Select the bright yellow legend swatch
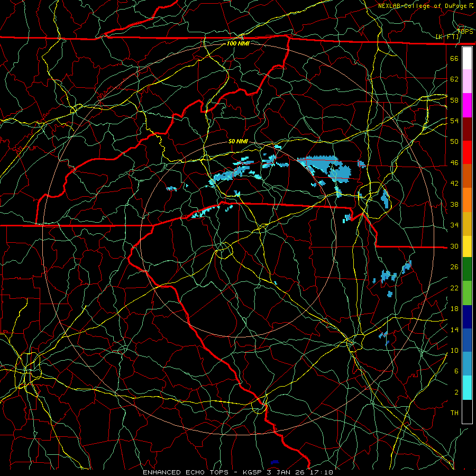The image size is (476, 476). pyautogui.click(x=467, y=246)
